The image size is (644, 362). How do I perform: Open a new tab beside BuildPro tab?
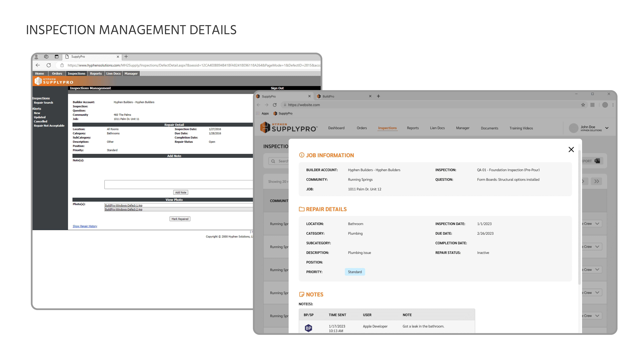pos(379,96)
